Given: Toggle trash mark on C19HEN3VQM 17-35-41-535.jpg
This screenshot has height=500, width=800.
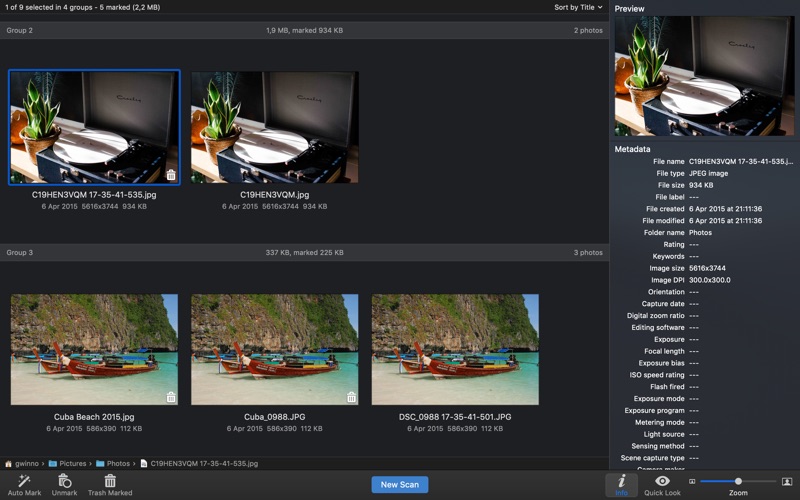Looking at the screenshot, I should click(171, 175).
